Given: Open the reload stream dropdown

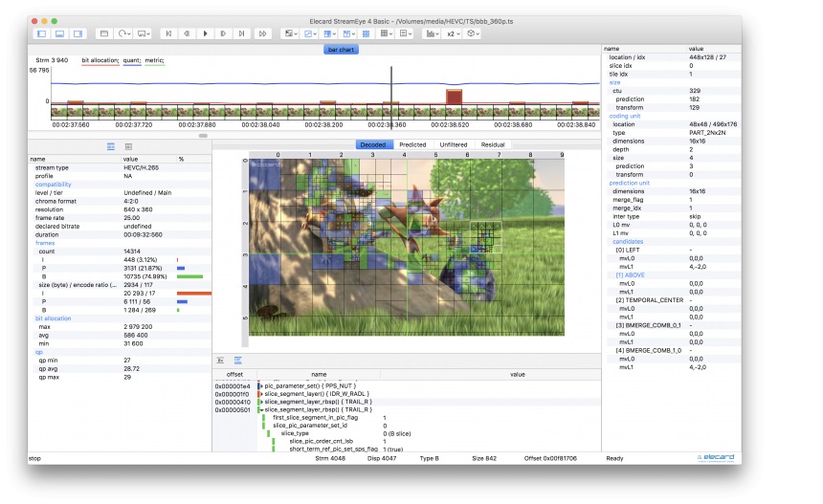Looking at the screenshot, I should [x=123, y=33].
